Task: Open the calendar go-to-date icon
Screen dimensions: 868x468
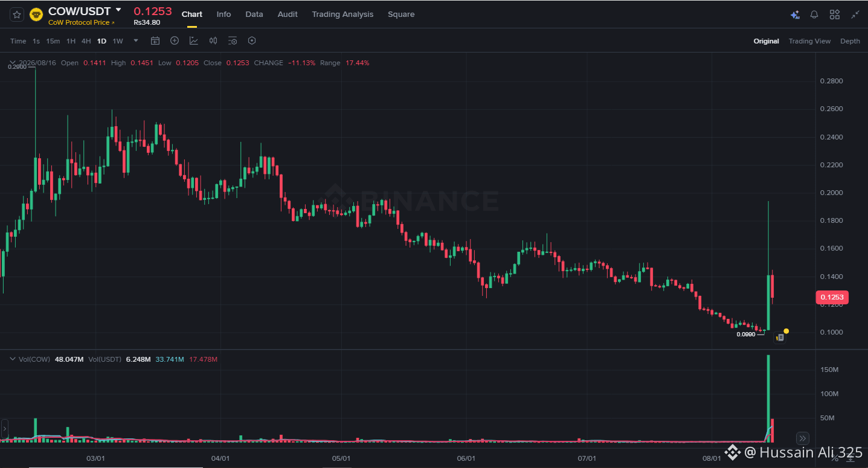Action: tap(155, 41)
